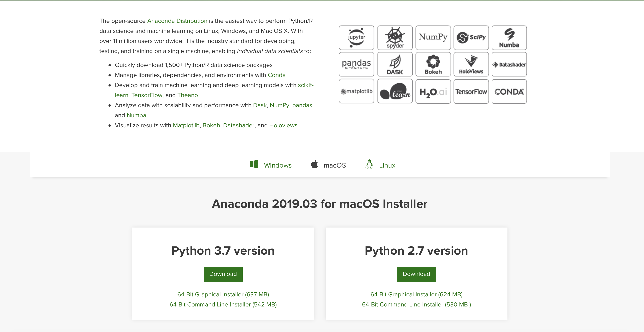
Task: Click the 'Python 3.7 version' heading
Action: point(223,251)
